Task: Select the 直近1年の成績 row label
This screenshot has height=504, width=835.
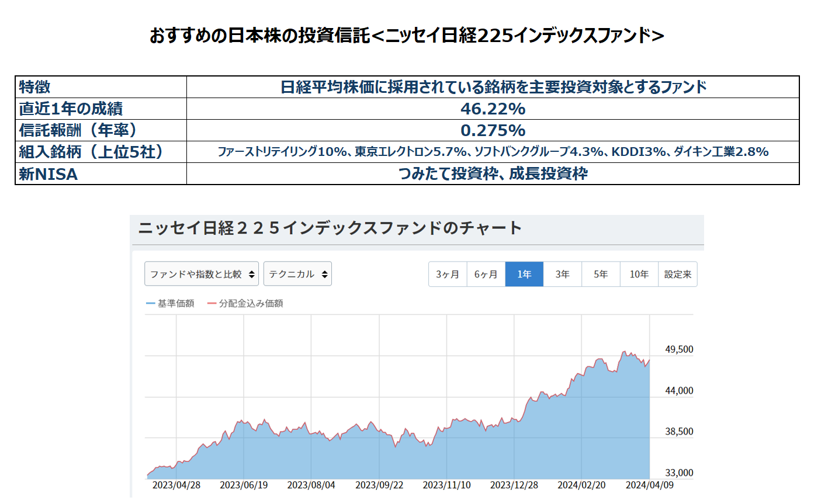Action: 71,109
